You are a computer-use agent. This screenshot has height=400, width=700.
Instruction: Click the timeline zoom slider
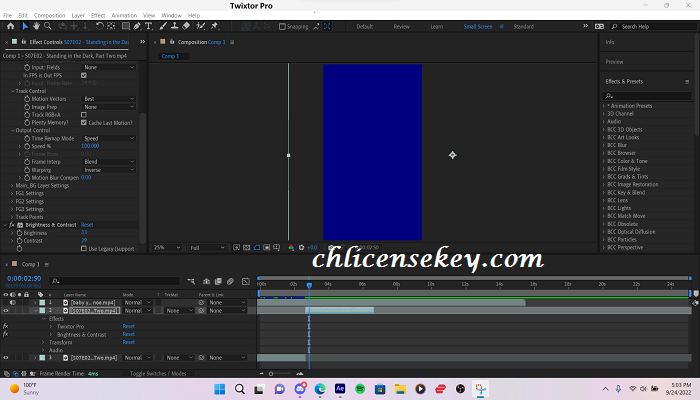click(280, 374)
